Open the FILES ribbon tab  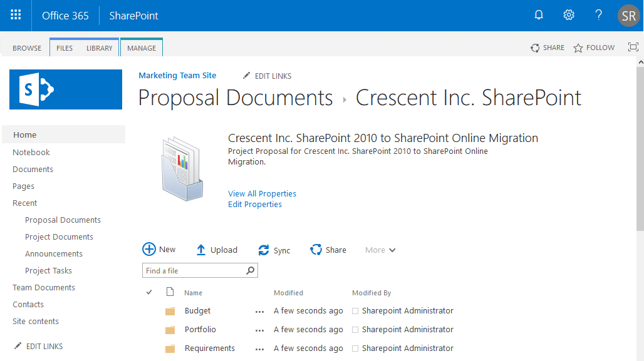click(64, 47)
